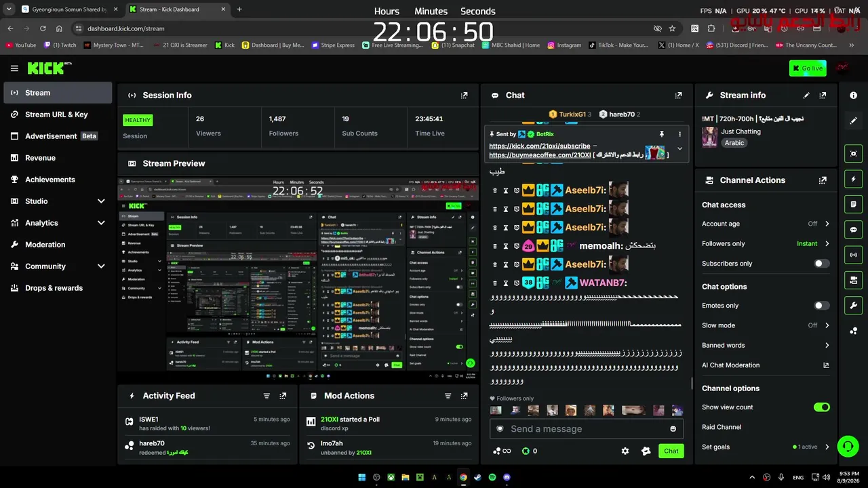Open the Windows Start menu
This screenshot has width=868, height=488.
361,477
